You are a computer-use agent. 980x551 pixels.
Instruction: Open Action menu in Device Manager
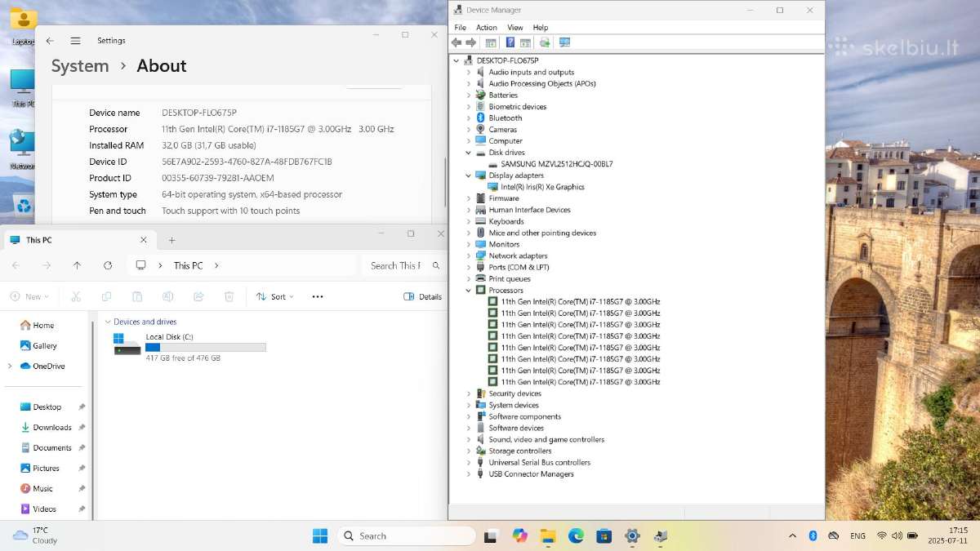coord(487,28)
